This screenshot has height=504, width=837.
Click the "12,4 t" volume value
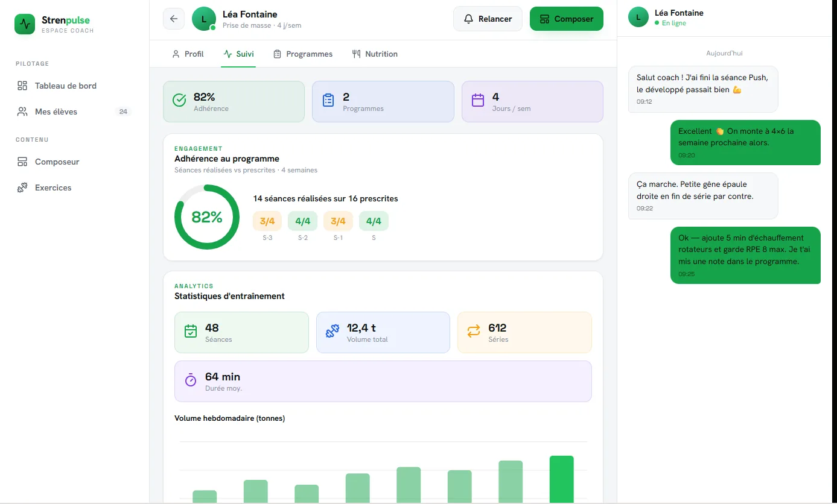[x=361, y=328]
